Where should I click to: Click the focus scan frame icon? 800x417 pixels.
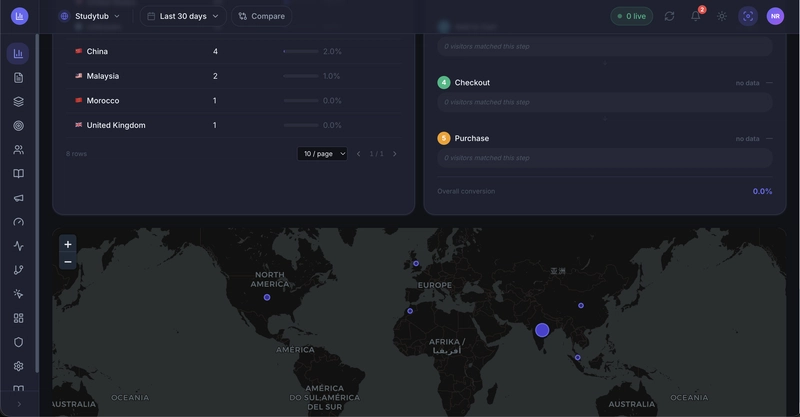click(748, 16)
